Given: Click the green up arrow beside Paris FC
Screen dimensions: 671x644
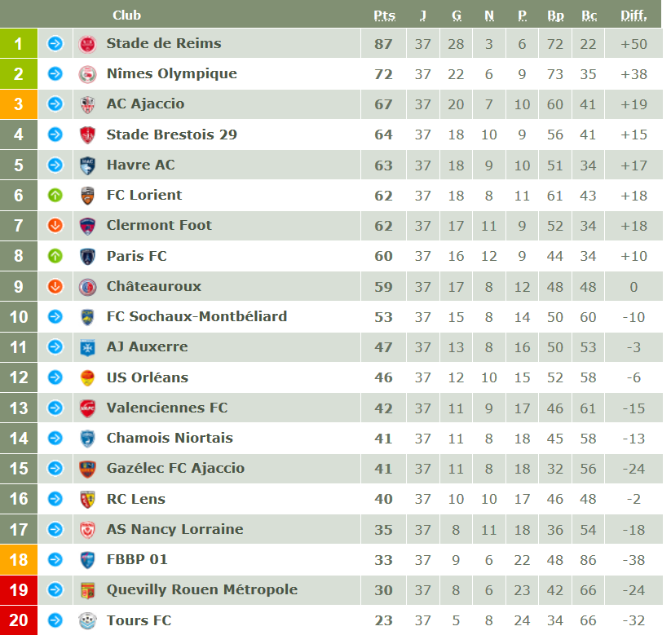Looking at the screenshot, I should (x=55, y=256).
